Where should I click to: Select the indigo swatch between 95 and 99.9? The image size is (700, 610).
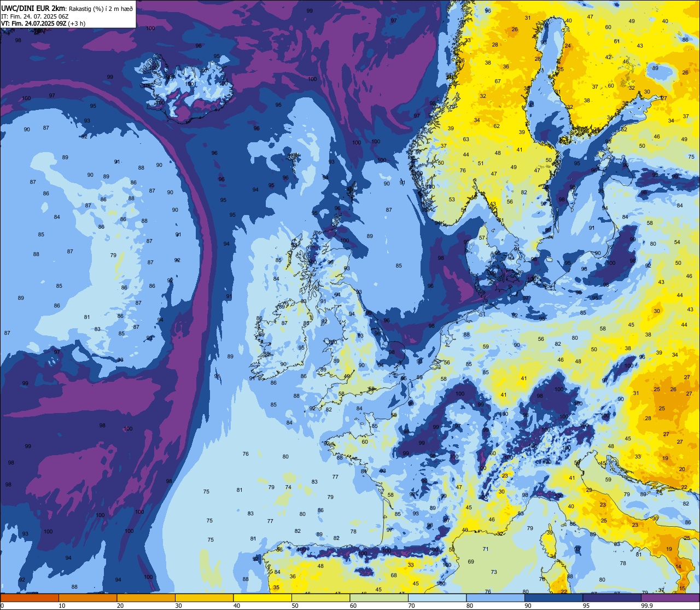click(x=612, y=598)
